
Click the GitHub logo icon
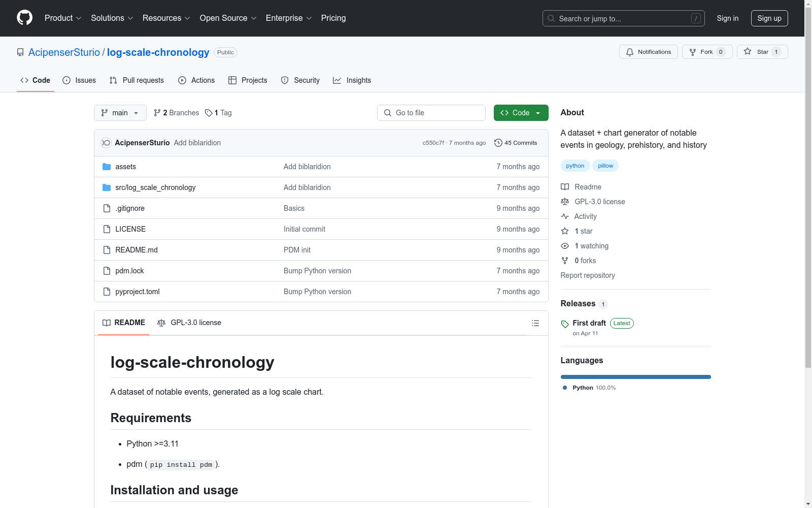point(24,18)
